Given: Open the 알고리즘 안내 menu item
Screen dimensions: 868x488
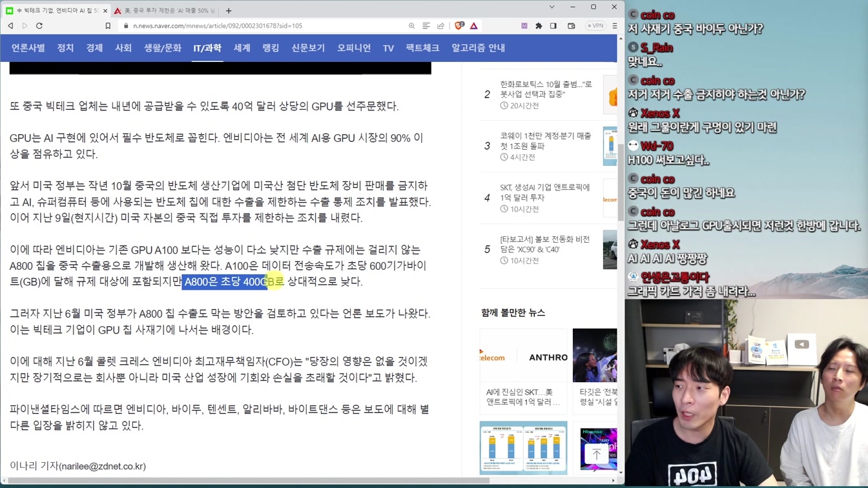Looking at the screenshot, I should pos(478,48).
